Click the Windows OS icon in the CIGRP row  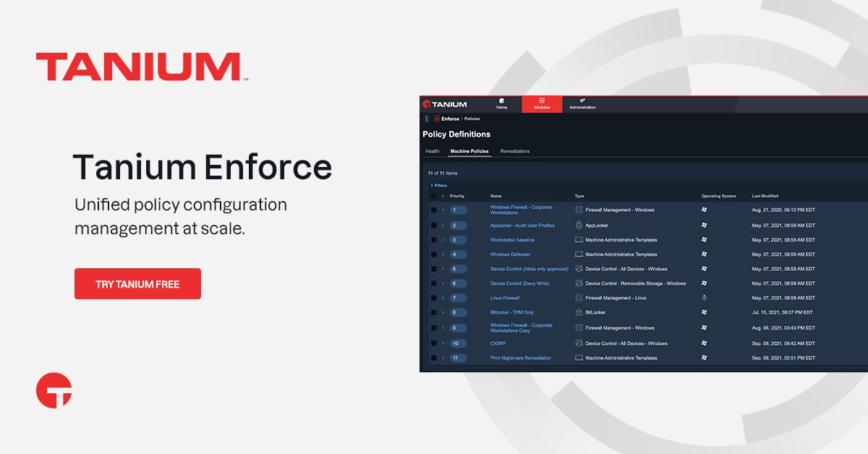pos(704,343)
